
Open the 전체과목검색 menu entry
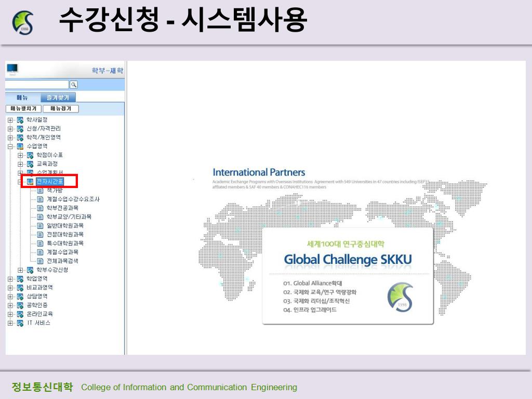[x=62, y=261]
